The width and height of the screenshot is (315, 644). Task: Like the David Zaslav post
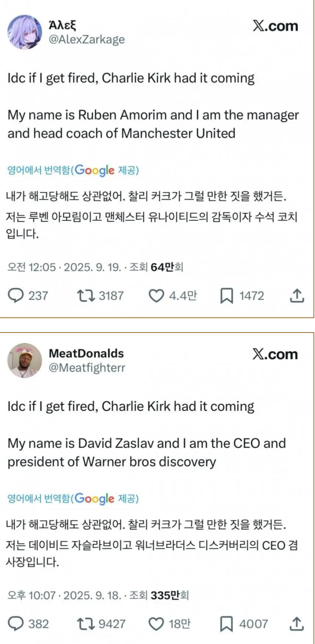point(156,624)
